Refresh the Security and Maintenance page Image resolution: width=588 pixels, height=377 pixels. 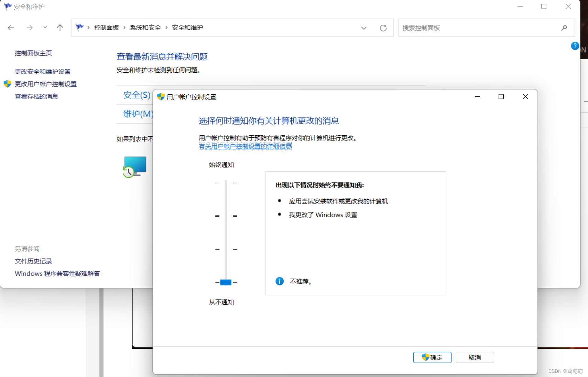click(x=383, y=28)
